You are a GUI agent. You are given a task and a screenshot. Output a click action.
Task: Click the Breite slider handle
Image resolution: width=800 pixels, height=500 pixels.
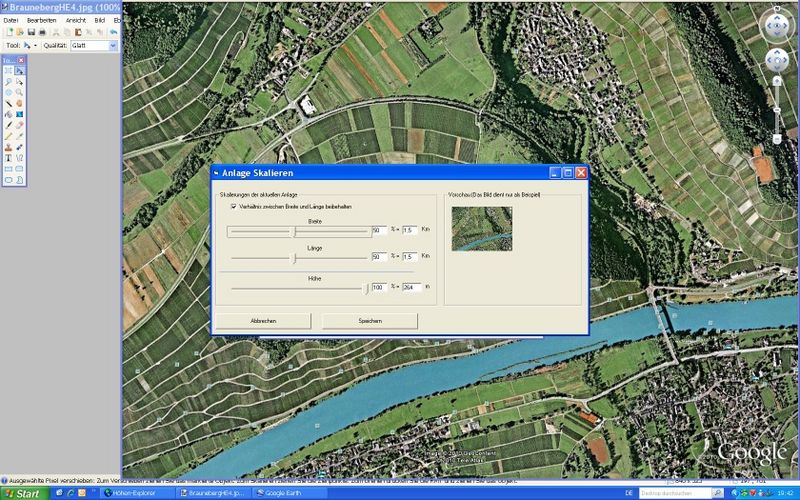[294, 232]
